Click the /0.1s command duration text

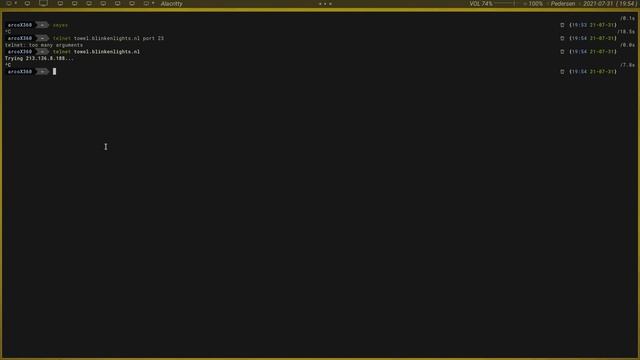[x=627, y=18]
